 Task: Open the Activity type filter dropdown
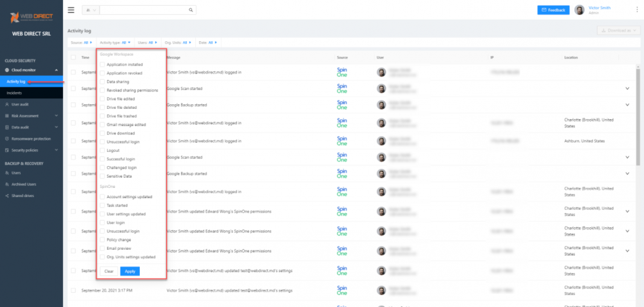click(x=115, y=42)
